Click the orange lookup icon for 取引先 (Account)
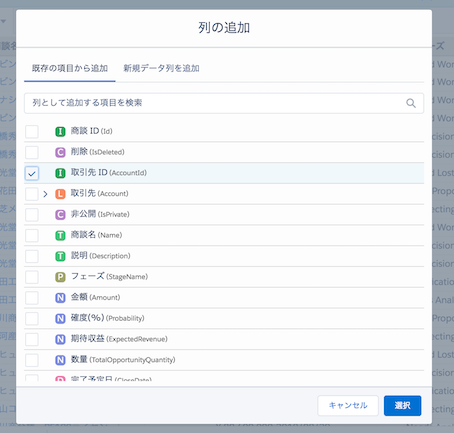This screenshot has height=433, width=454. pos(60,194)
